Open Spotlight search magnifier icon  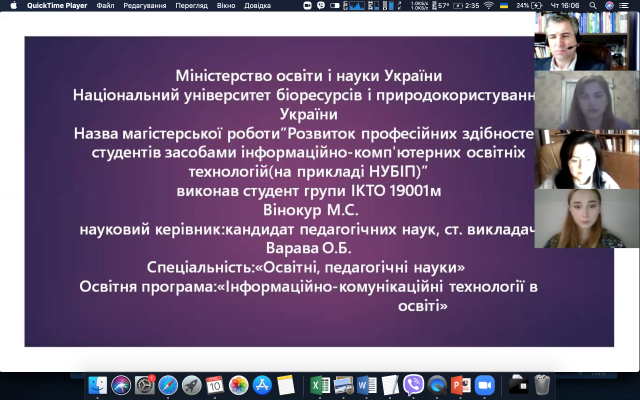click(593, 5)
